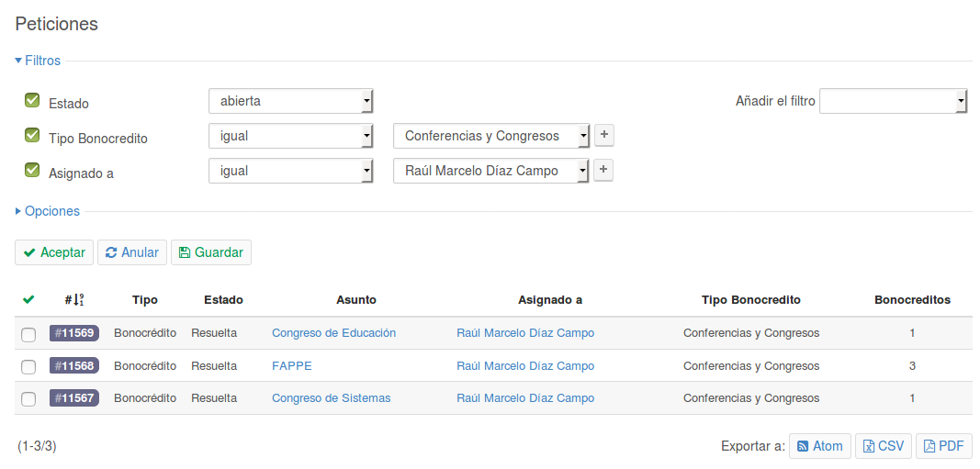Open the Conferencias y Congresos value dropdown
The height and width of the screenshot is (469, 980).
[x=491, y=136]
